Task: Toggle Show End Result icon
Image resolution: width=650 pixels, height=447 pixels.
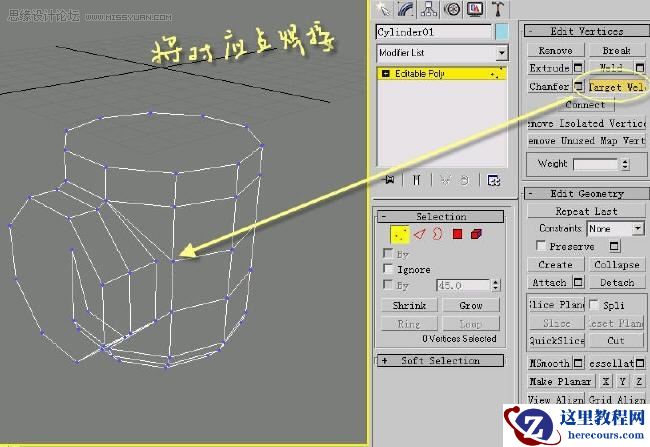Action: click(417, 180)
